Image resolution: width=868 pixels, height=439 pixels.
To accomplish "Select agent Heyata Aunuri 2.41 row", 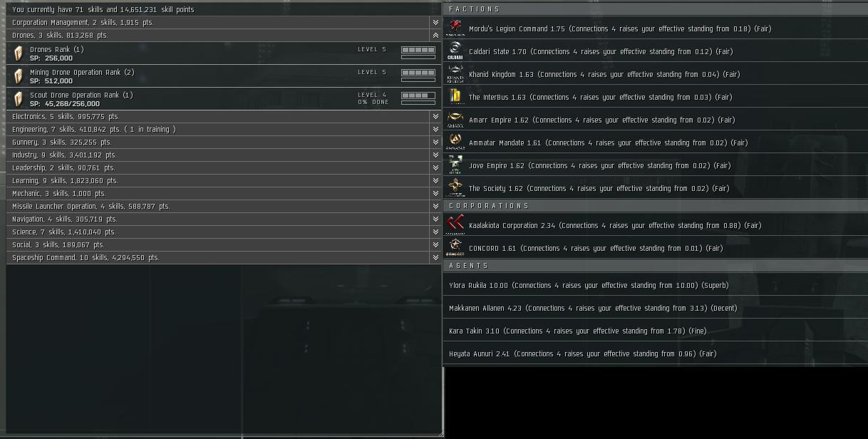I will pyautogui.click(x=656, y=353).
